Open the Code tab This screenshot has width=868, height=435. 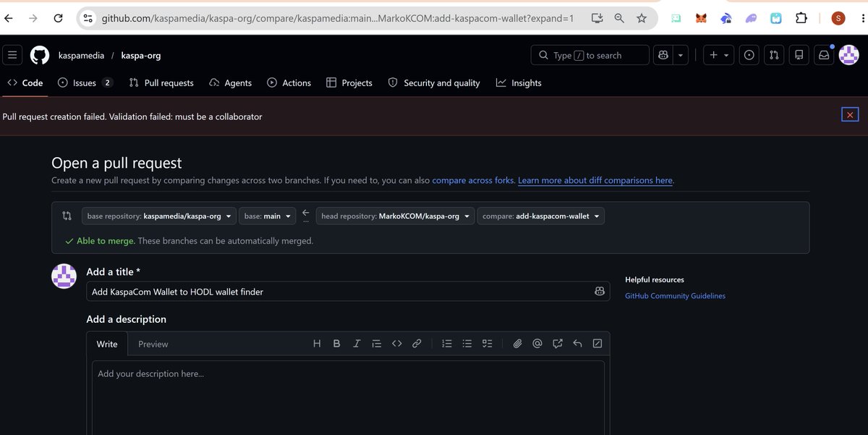(x=25, y=83)
